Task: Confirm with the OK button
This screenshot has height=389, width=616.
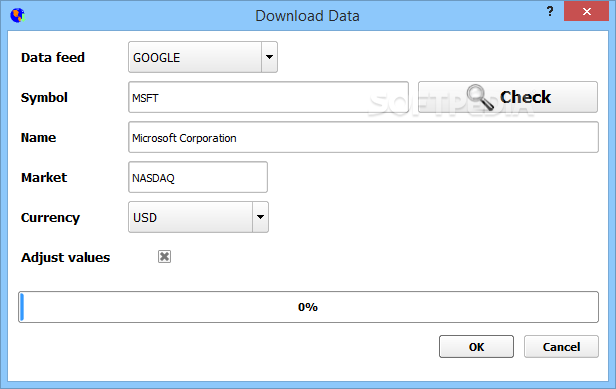Action: (476, 347)
